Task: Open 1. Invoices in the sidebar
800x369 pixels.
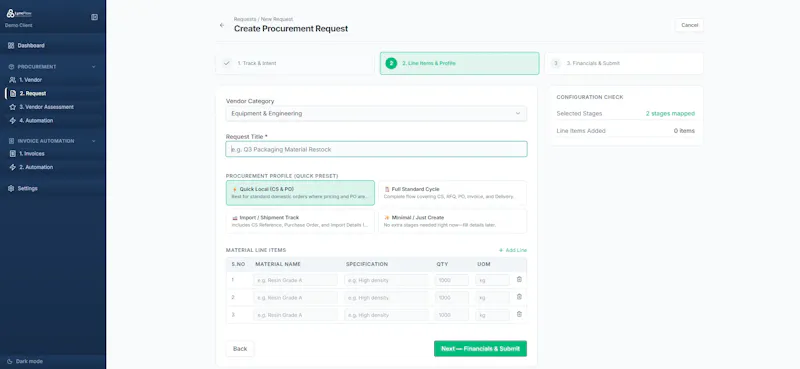Action: tap(53, 154)
